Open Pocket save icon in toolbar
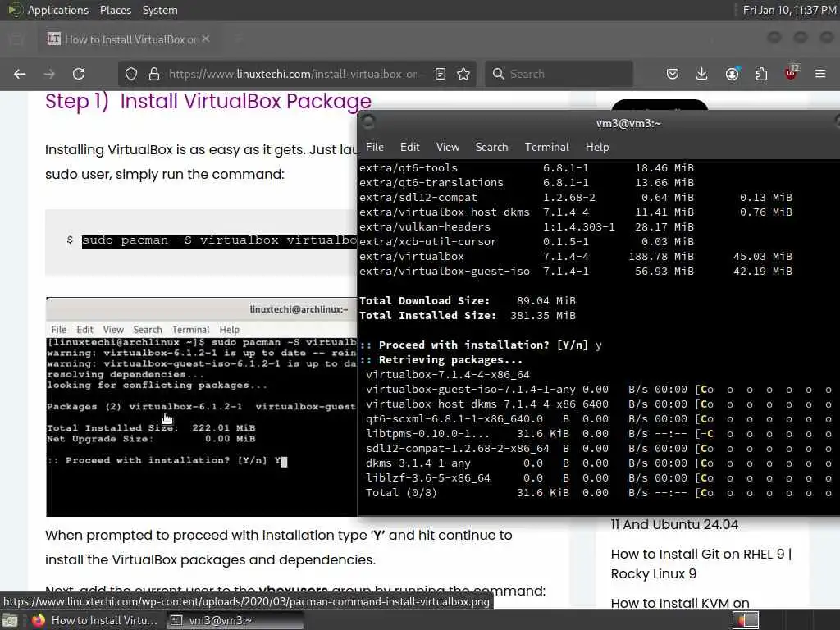Viewport: 840px width, 630px height. pyautogui.click(x=673, y=74)
